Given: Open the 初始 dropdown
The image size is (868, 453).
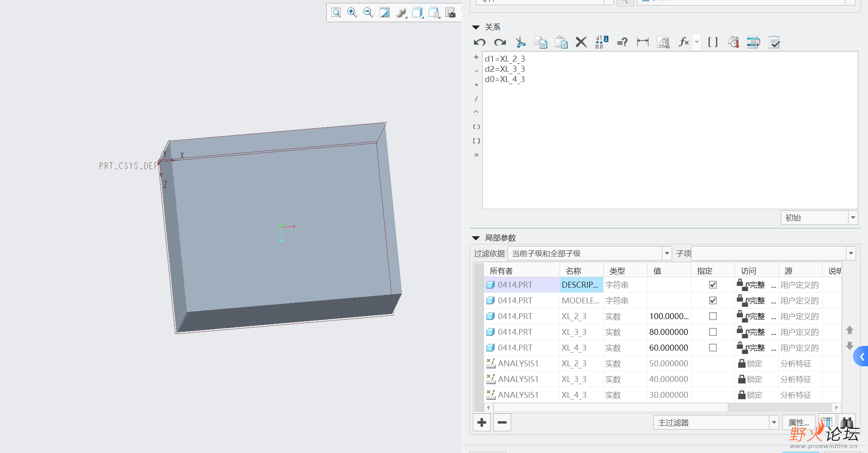Looking at the screenshot, I should (853, 218).
